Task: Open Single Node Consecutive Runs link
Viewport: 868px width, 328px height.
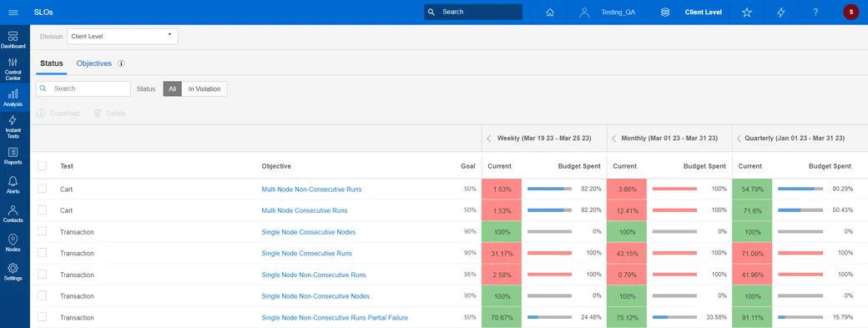Action: [x=306, y=254]
